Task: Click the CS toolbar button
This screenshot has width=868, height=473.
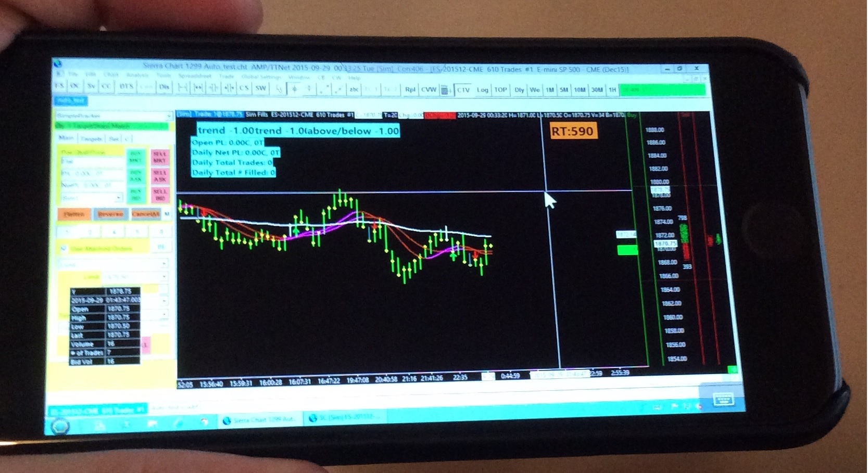Action: [244, 88]
